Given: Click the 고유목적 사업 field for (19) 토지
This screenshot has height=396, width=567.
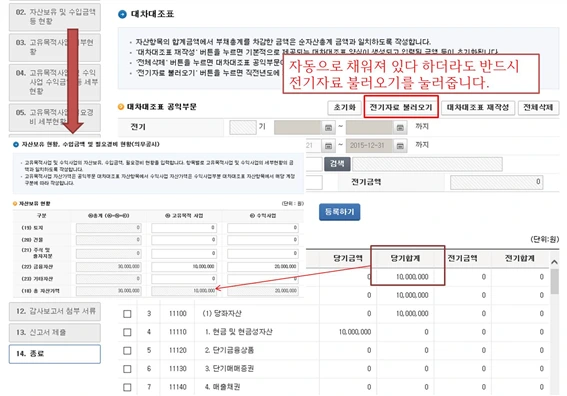Looking at the screenshot, I should coord(184,227).
